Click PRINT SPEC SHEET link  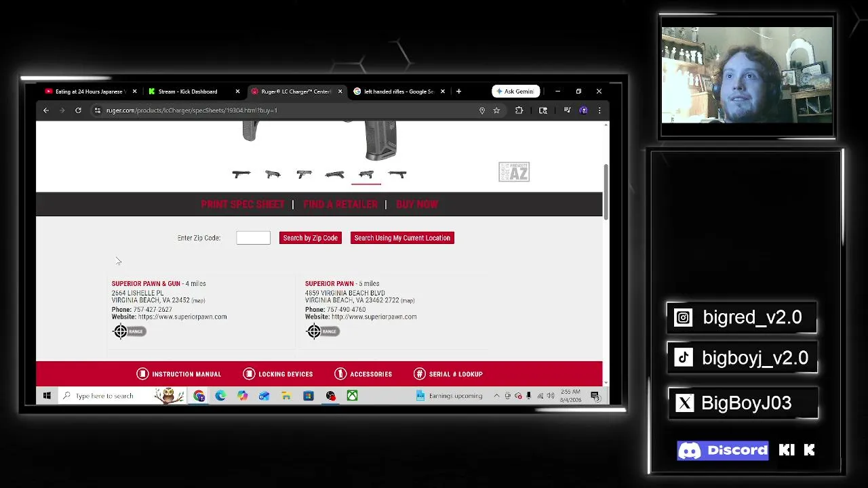(x=243, y=204)
